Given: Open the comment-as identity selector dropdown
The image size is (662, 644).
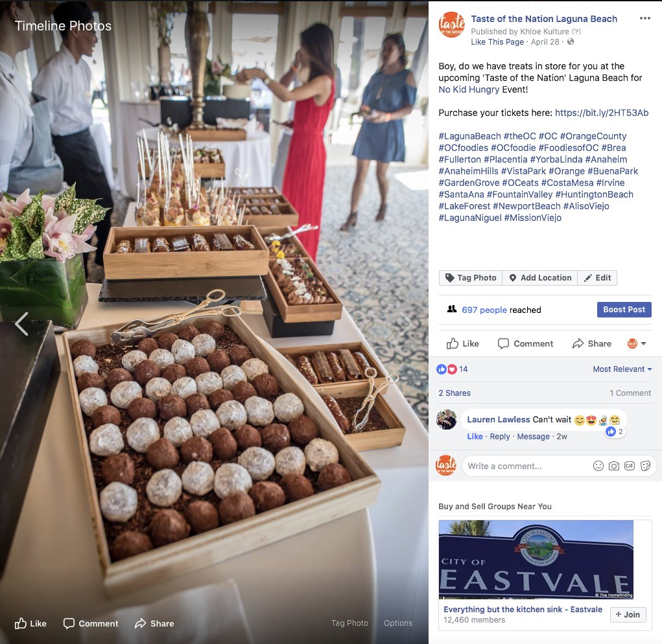Looking at the screenshot, I should tap(637, 344).
